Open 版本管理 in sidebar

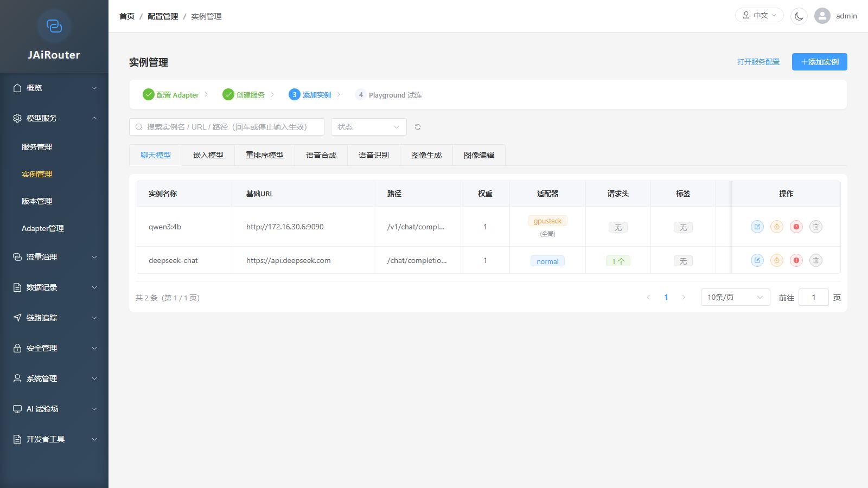[x=54, y=201]
